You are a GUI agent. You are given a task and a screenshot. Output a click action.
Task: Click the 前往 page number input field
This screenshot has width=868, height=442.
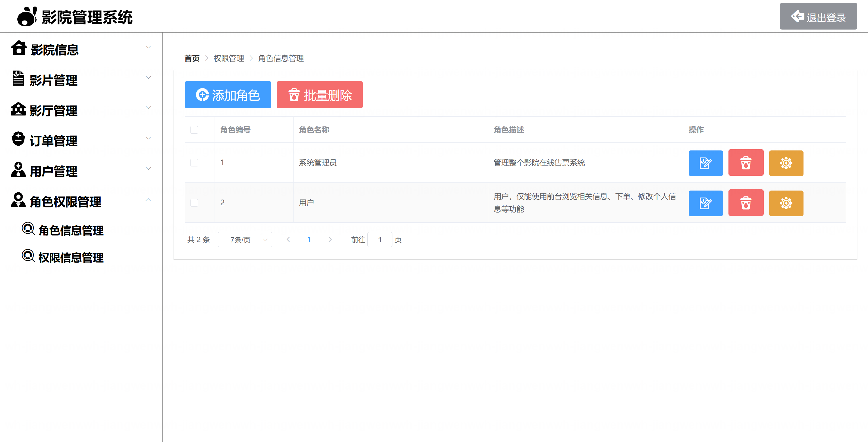coord(379,240)
